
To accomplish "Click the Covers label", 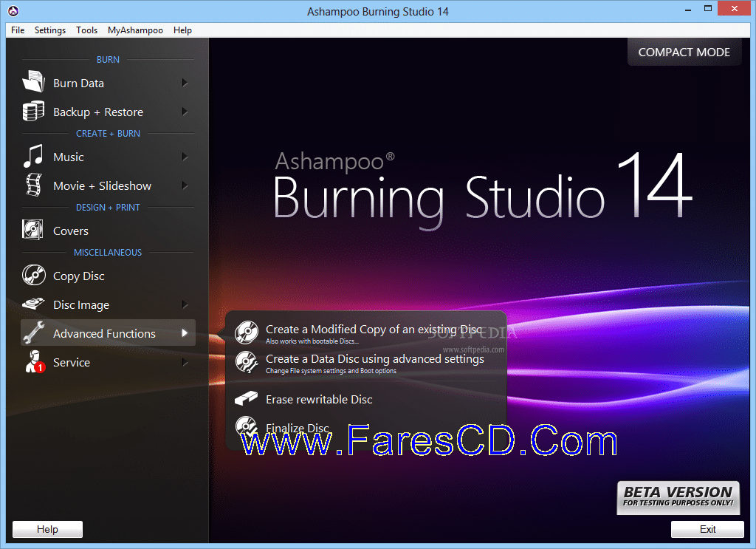I will click(71, 231).
